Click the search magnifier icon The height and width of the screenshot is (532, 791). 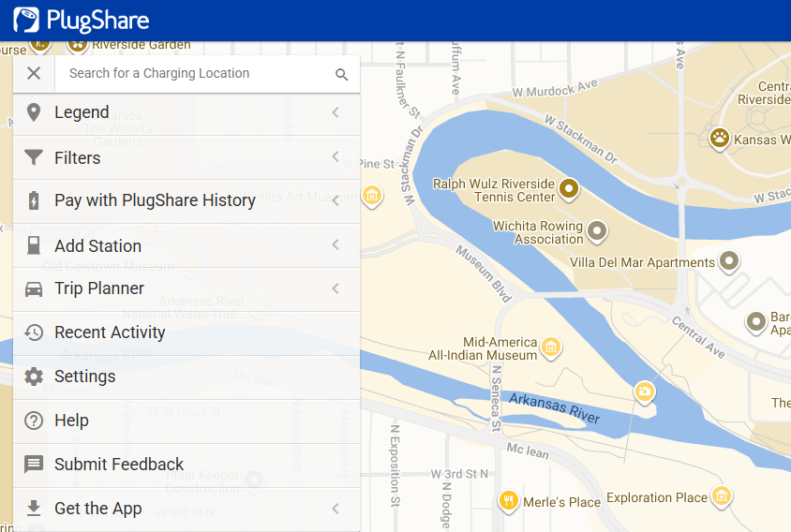(341, 74)
